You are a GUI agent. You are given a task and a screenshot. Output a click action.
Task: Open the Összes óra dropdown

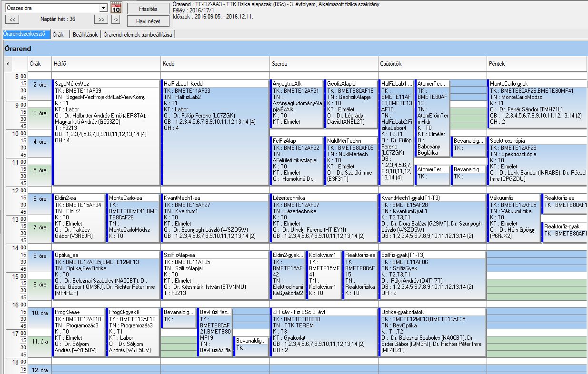[x=103, y=8]
